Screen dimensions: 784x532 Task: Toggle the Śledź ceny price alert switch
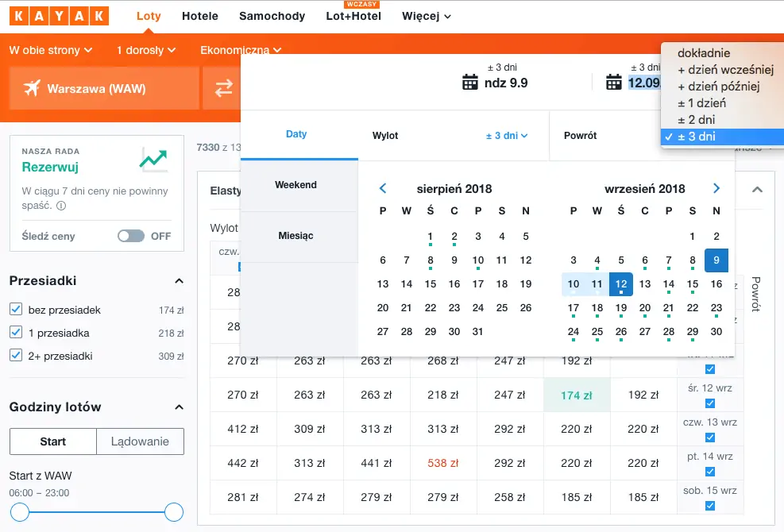tap(131, 236)
